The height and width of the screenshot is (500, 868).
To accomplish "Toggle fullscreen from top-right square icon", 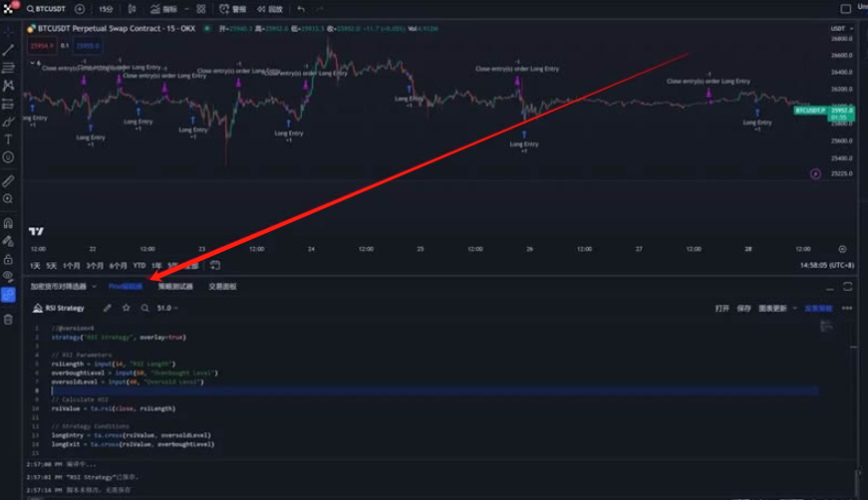I will (x=845, y=9).
